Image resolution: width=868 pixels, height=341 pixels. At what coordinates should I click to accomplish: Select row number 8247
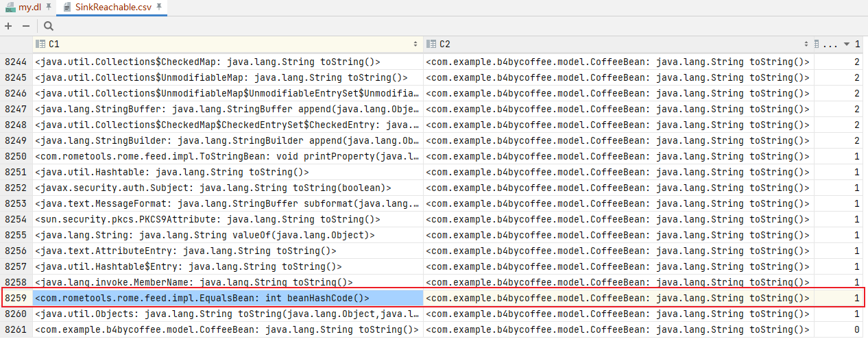click(x=16, y=109)
